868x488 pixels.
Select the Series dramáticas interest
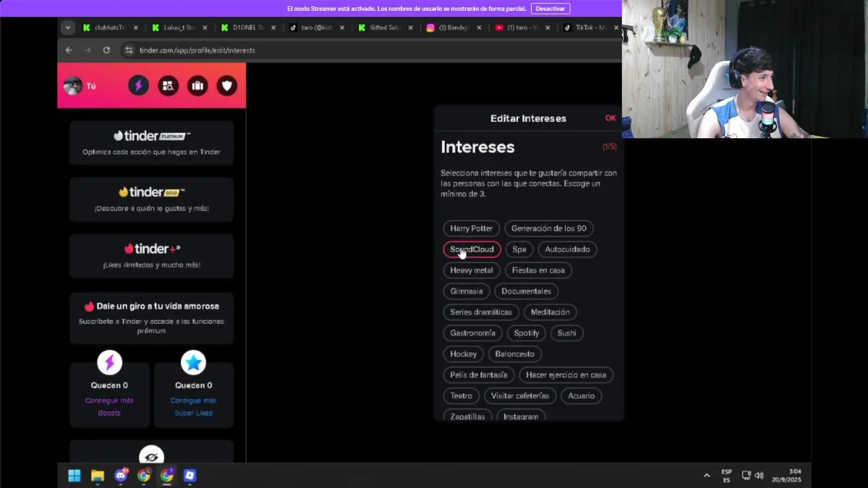[481, 312]
